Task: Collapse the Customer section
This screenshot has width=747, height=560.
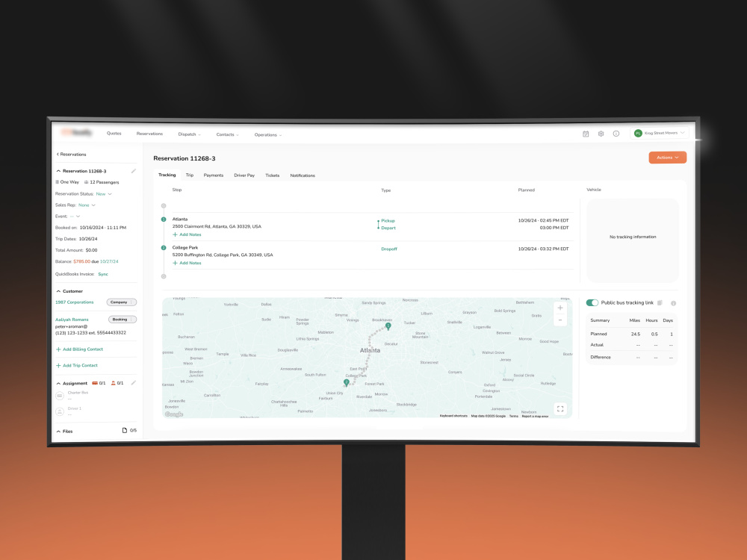Action: (58, 291)
